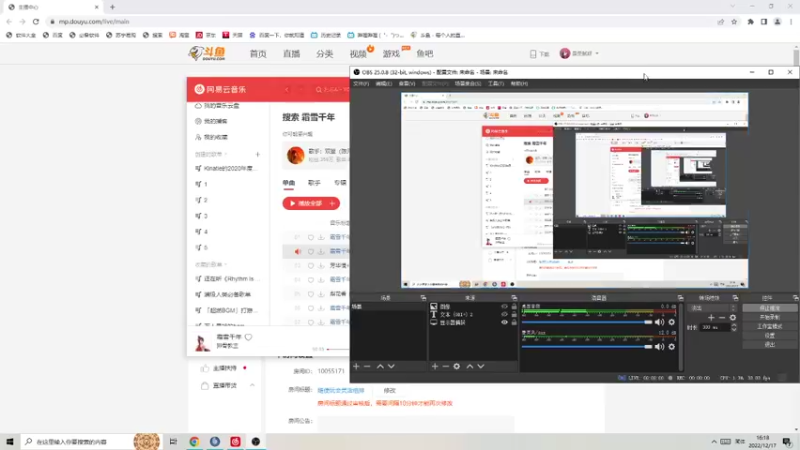Open the 编辑(E) menu in OBS
Screen dimensions: 800x450
(384, 83)
